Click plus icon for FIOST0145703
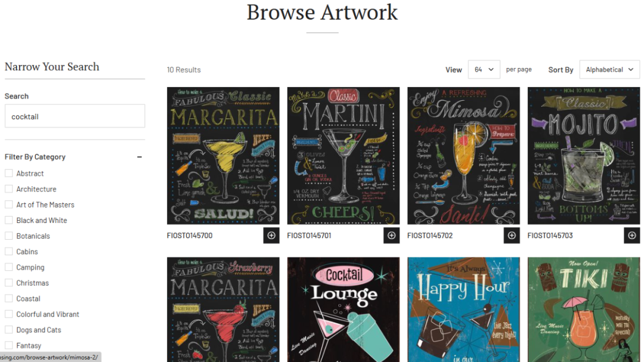The height and width of the screenshot is (362, 644). point(631,236)
